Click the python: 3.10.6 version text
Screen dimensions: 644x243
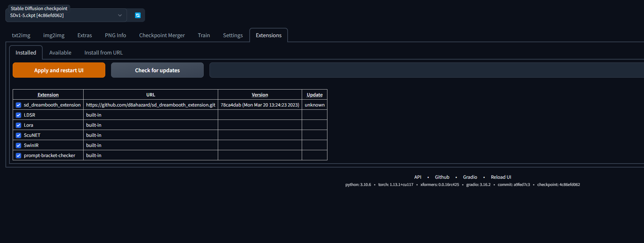tap(358, 185)
